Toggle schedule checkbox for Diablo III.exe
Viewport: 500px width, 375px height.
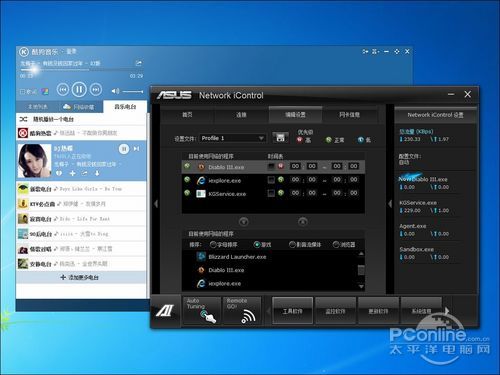point(271,166)
